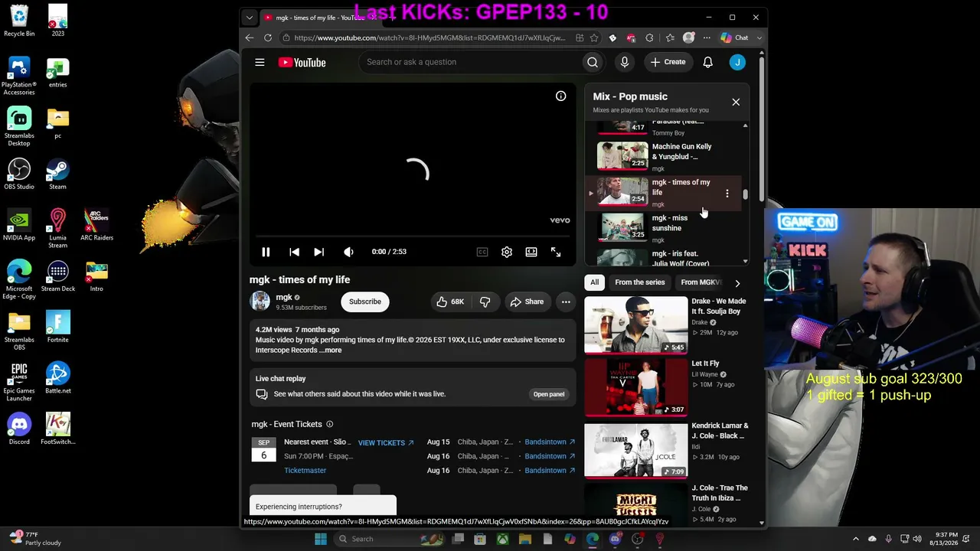Show hidden system tray icons
The height and width of the screenshot is (551, 980).
pyautogui.click(x=856, y=539)
